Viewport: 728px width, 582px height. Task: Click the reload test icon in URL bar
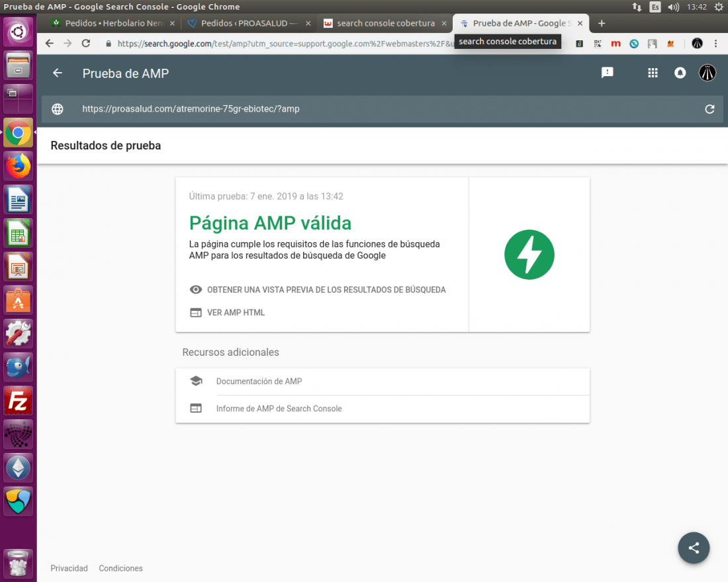709,109
